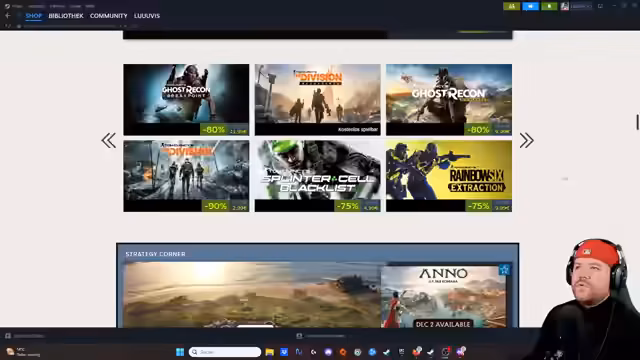Click the back arrow in Steam navigation

point(8,16)
